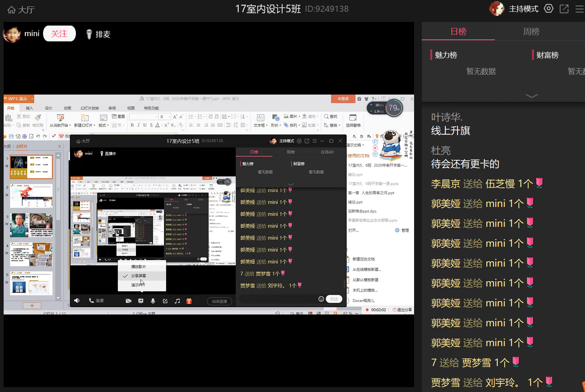This screenshot has height=392, width=585.
Task: In shared WPS, click the 形状 shapes icon
Action: [276, 118]
